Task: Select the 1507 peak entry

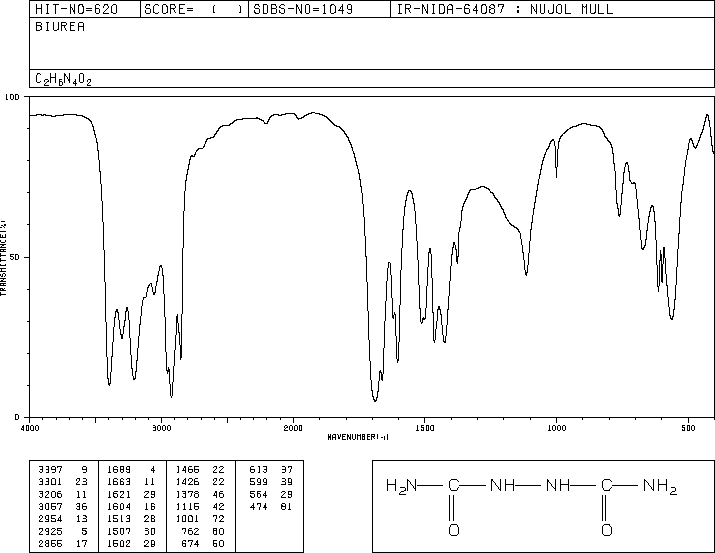Action: [131, 531]
